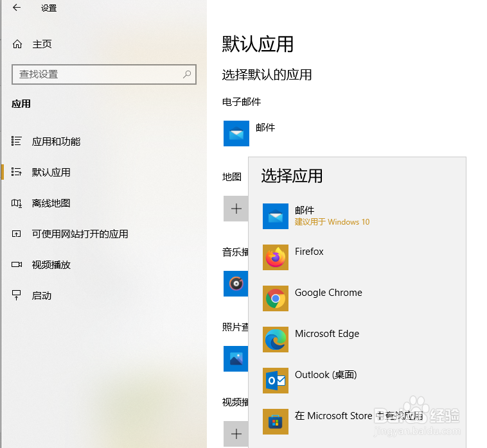
Task: Focus the 查找设置 search field
Action: [104, 74]
